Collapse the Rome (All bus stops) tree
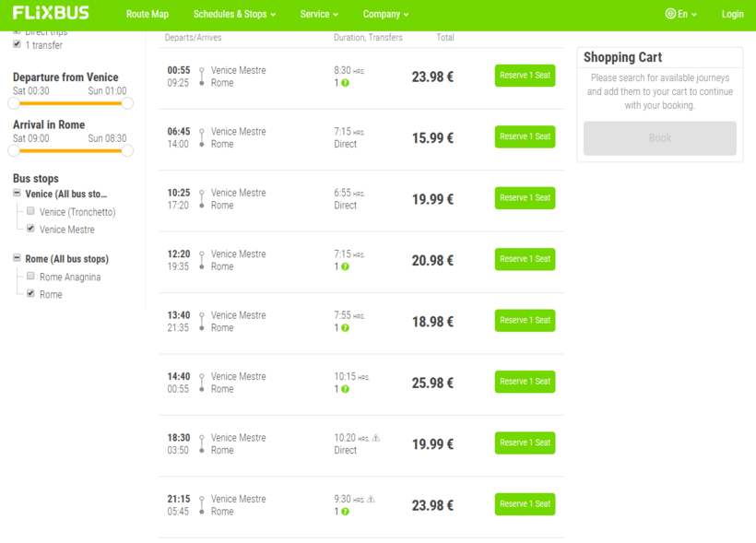The height and width of the screenshot is (543, 756). (x=17, y=259)
